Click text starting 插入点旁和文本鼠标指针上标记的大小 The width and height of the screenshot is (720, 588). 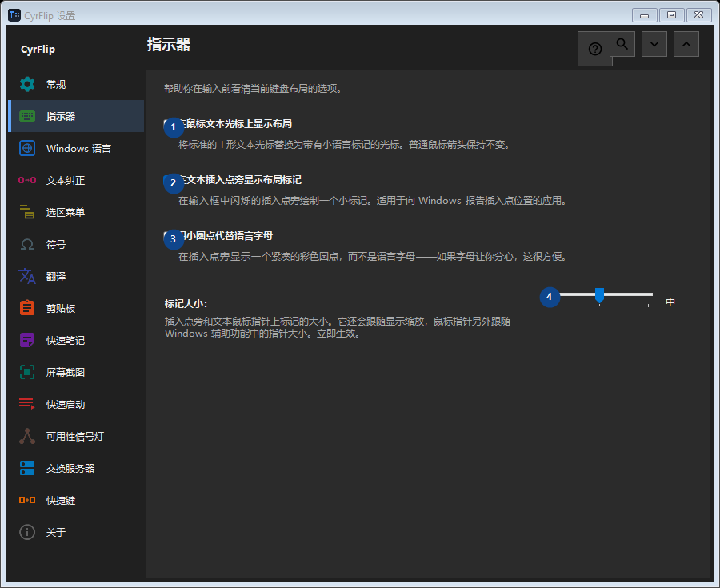(338, 327)
